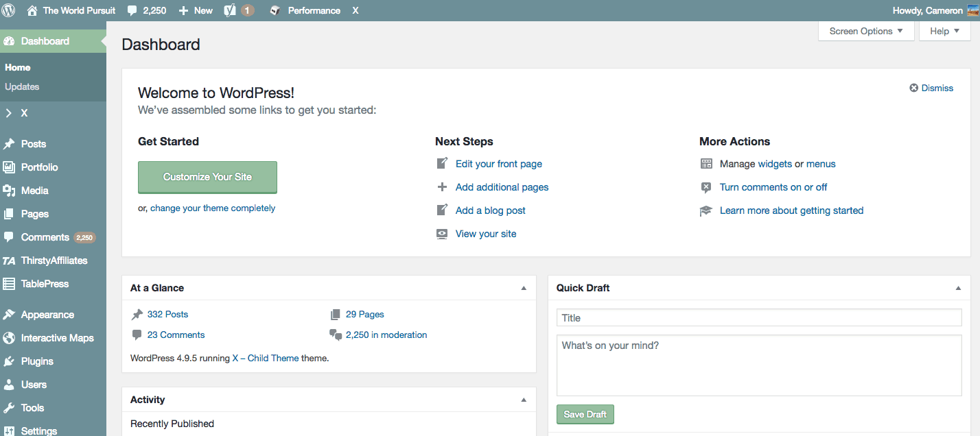Click the comment bubble icon in admin bar

pyautogui.click(x=131, y=10)
